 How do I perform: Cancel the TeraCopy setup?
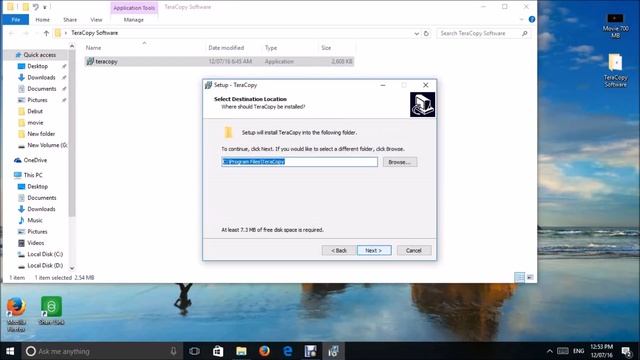413,250
